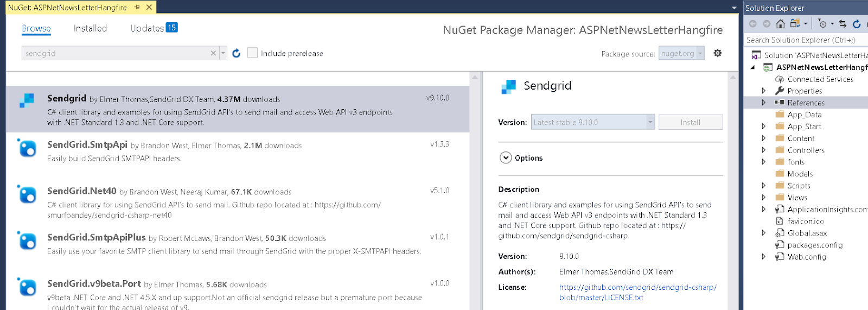This screenshot has height=310, width=868.
Task: Open the sendgrid-csharp LICENSE link
Action: tap(638, 292)
